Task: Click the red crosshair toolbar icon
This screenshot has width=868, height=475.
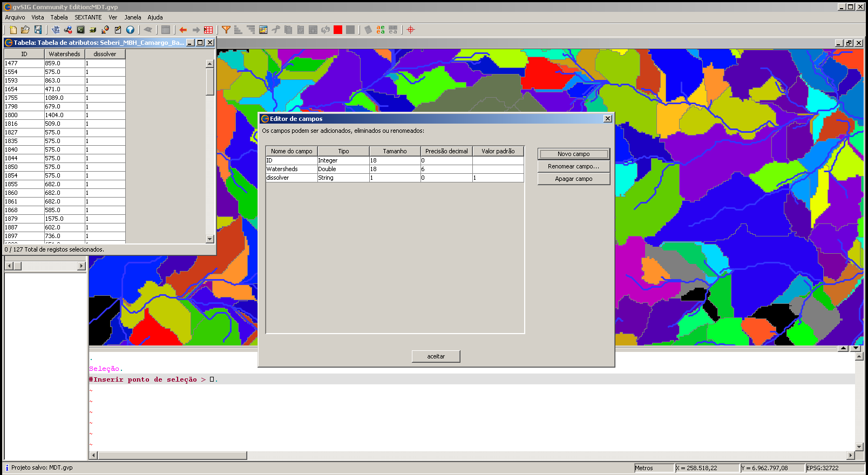Action: pyautogui.click(x=411, y=30)
